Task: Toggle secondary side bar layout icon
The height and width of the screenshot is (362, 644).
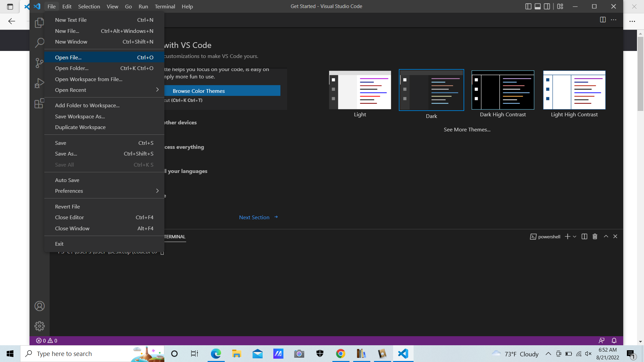Action: 547,6
